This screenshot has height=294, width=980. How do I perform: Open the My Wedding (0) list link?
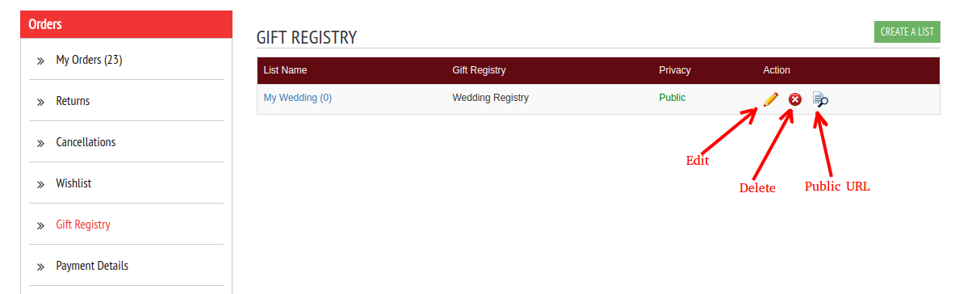pyautogui.click(x=298, y=98)
